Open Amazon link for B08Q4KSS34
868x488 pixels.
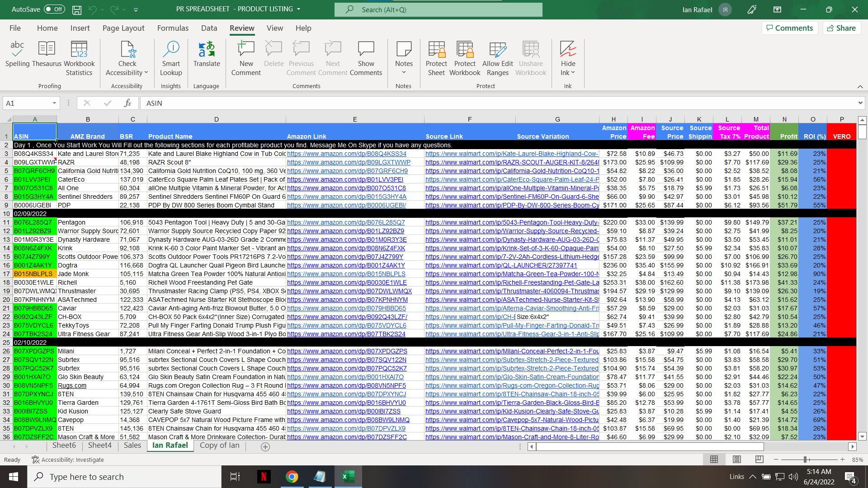click(346, 154)
